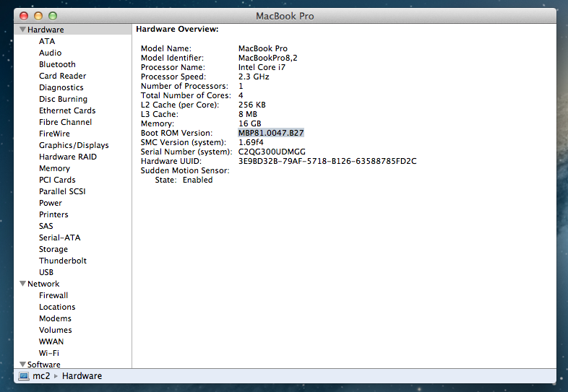Open the Power section
This screenshot has width=568, height=392.
[51, 203]
